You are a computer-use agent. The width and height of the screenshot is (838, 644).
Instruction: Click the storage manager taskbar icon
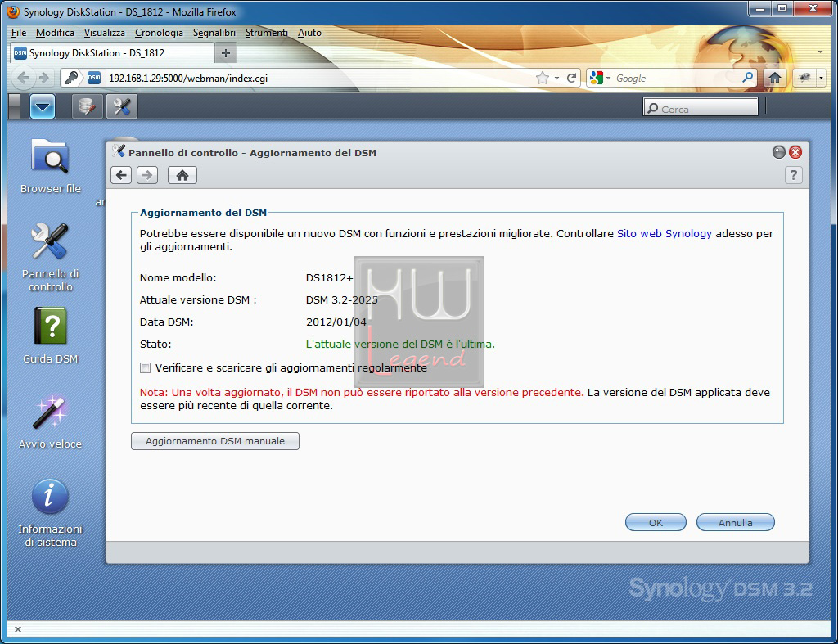[x=87, y=107]
